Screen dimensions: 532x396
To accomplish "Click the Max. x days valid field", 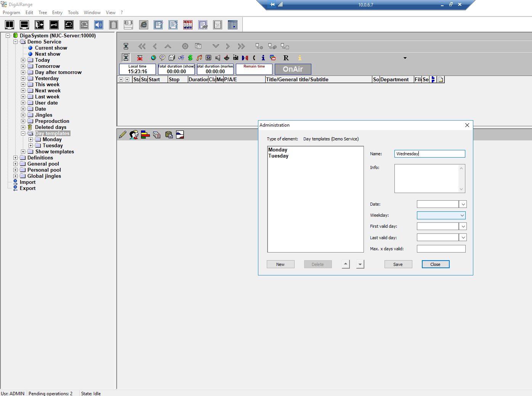I will click(x=441, y=249).
